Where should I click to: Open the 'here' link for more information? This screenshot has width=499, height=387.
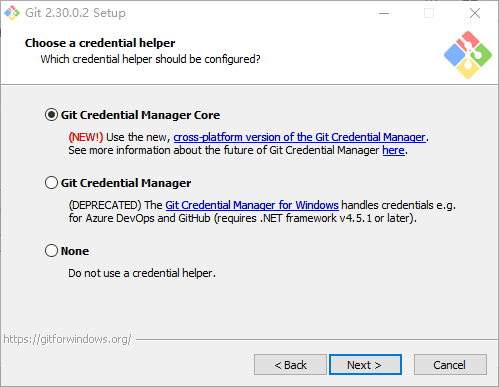[393, 150]
